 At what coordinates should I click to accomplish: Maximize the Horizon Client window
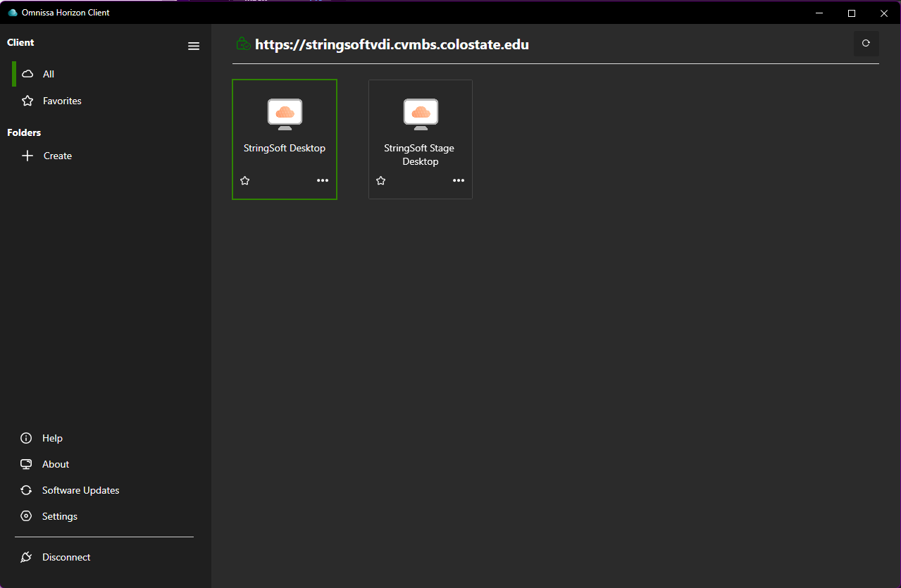pyautogui.click(x=852, y=13)
